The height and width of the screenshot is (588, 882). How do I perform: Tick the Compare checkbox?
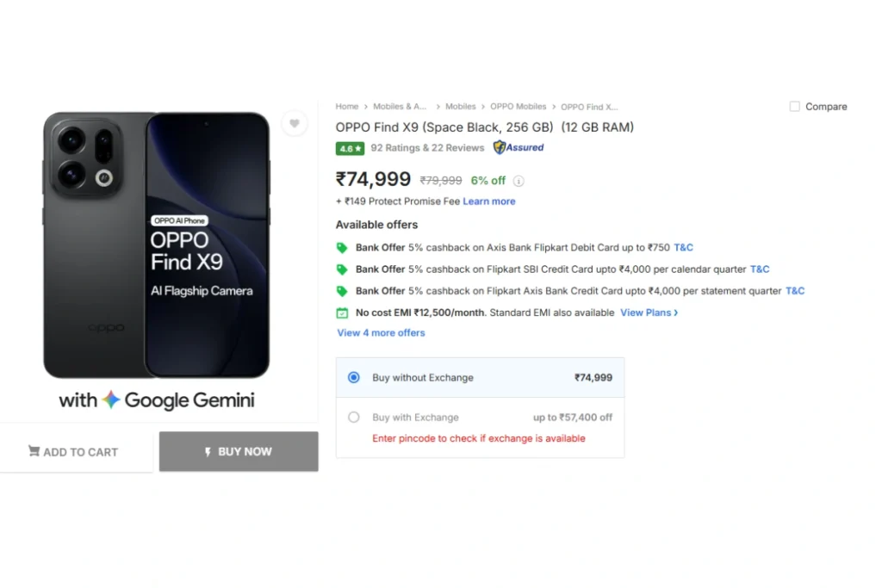click(x=794, y=107)
